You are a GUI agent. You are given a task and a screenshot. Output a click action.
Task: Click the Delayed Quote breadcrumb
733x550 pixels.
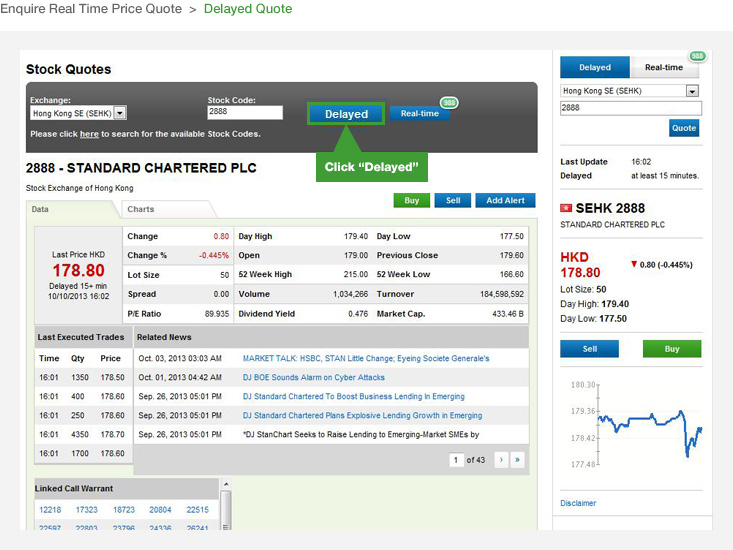[248, 9]
